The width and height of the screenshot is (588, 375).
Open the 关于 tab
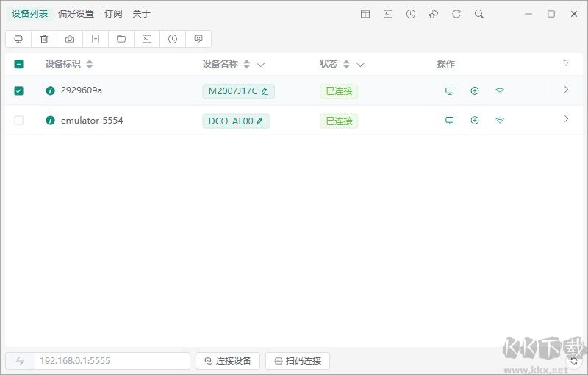(141, 14)
